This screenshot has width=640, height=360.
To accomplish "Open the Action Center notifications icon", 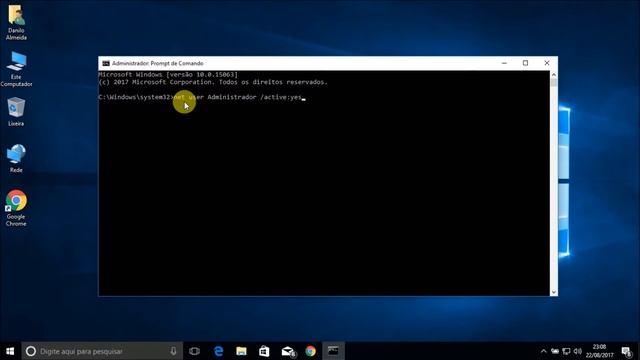I will pos(627,351).
